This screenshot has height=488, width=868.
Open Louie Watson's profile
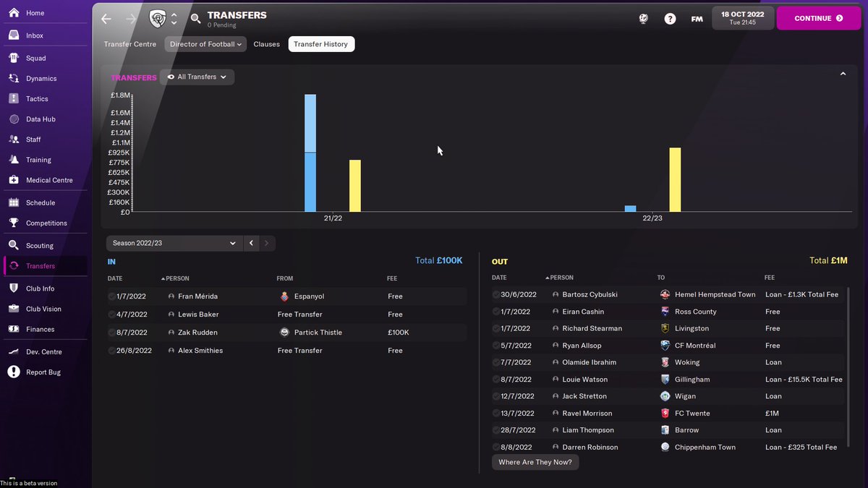[585, 380]
